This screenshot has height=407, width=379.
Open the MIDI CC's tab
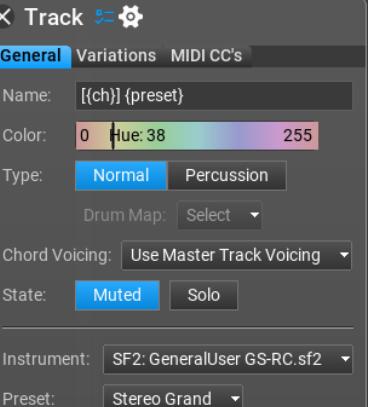click(206, 56)
